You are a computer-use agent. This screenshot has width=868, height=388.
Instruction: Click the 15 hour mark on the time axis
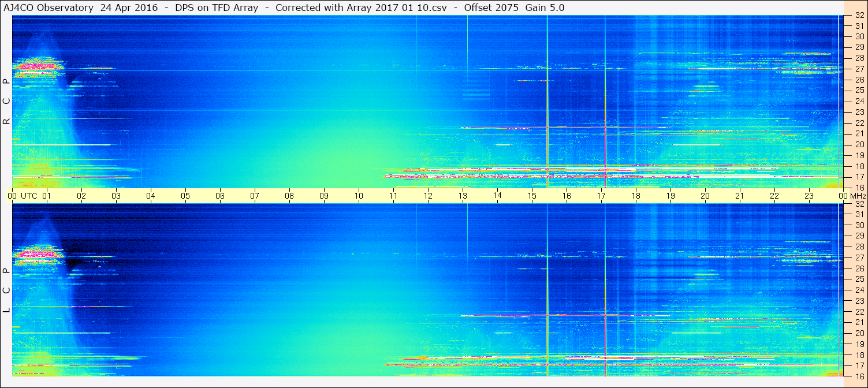tap(532, 196)
